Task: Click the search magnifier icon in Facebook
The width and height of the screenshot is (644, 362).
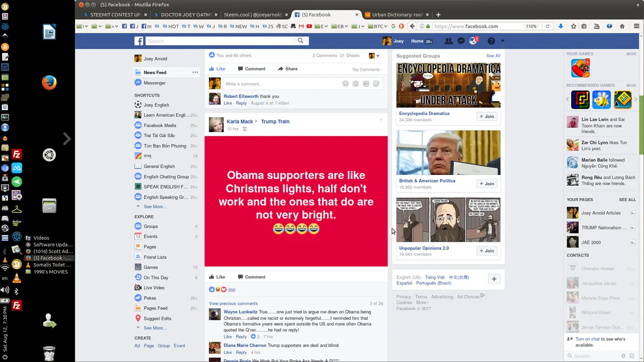Action: 300,41
